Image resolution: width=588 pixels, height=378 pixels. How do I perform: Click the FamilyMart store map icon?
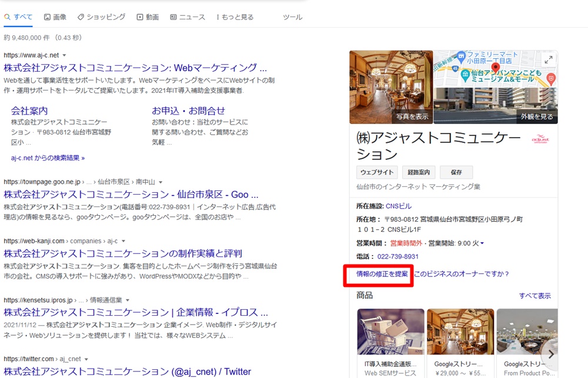click(x=461, y=57)
